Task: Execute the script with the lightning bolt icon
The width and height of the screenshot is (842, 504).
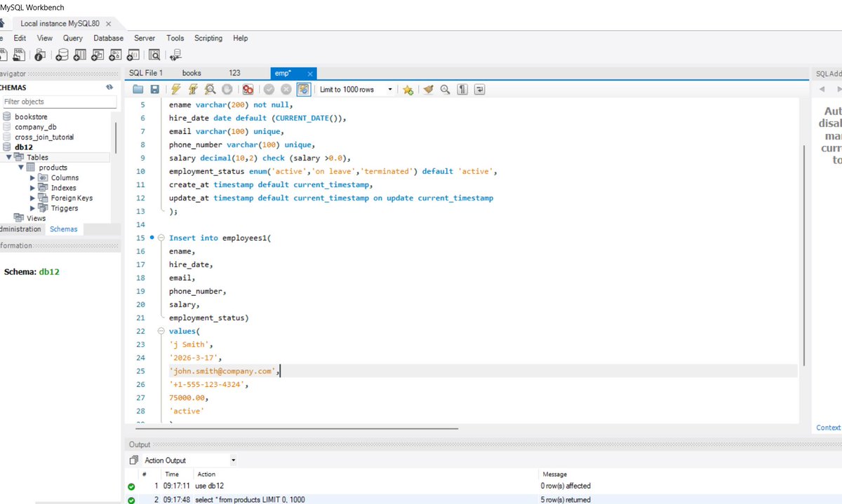Action: click(175, 90)
